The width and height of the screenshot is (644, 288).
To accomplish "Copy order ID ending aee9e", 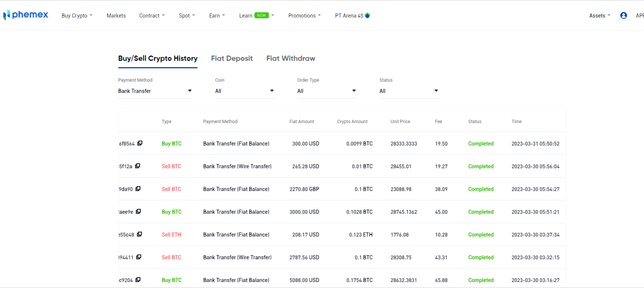I will 138,212.
